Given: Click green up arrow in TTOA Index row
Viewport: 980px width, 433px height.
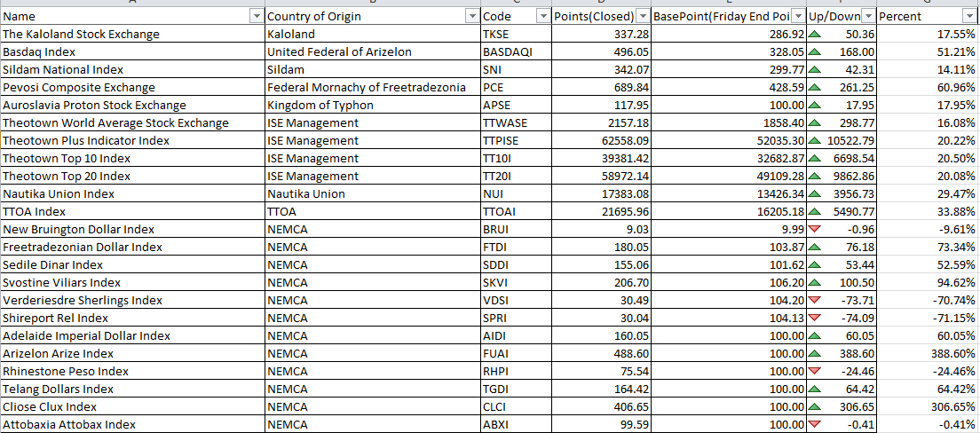Looking at the screenshot, I should pyautogui.click(x=814, y=212).
